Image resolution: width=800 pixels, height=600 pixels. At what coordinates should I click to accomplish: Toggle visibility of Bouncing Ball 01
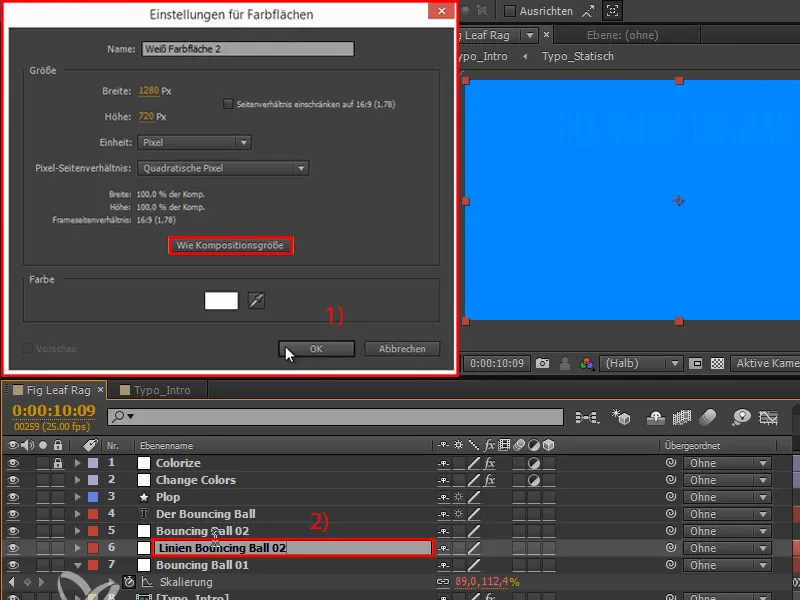[13, 565]
